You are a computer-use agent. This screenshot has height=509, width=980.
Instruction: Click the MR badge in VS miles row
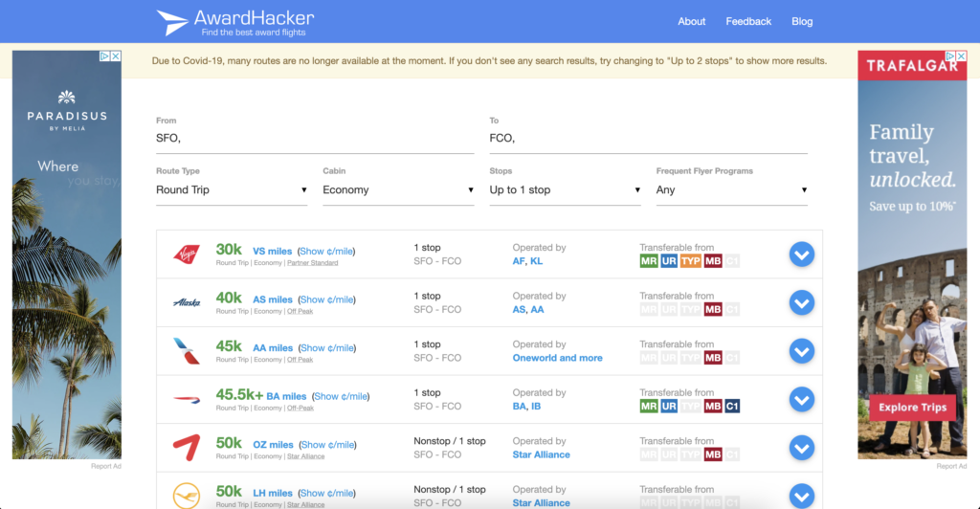pyautogui.click(x=648, y=261)
